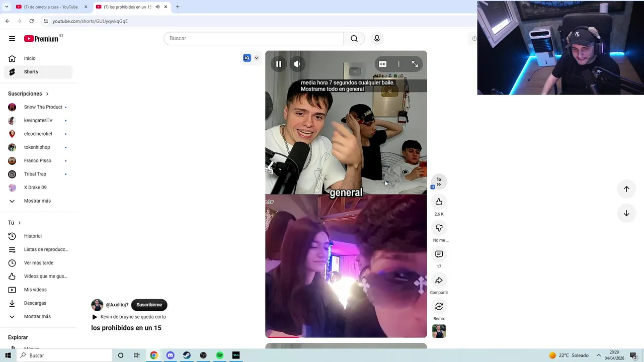Open the Windows Start menu
Screen dimensions: 644x362
click(x=8, y=355)
